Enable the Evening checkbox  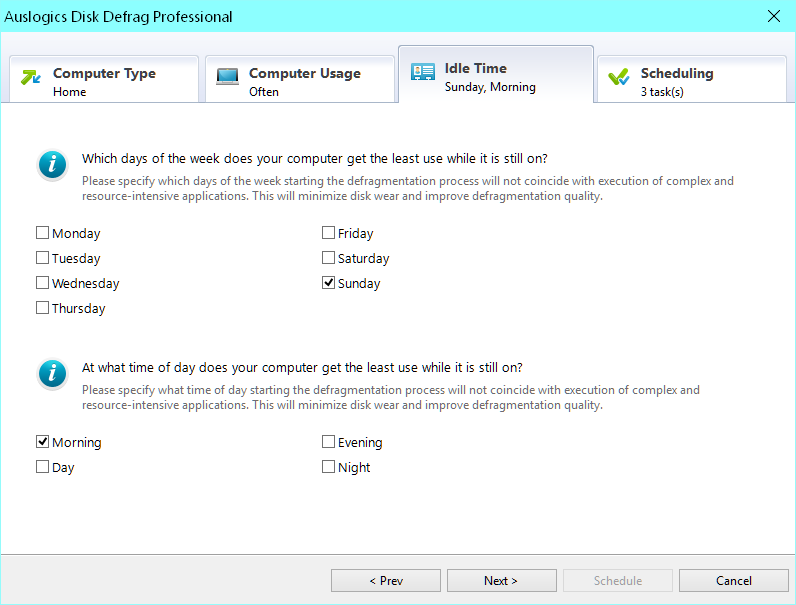pyautogui.click(x=328, y=442)
